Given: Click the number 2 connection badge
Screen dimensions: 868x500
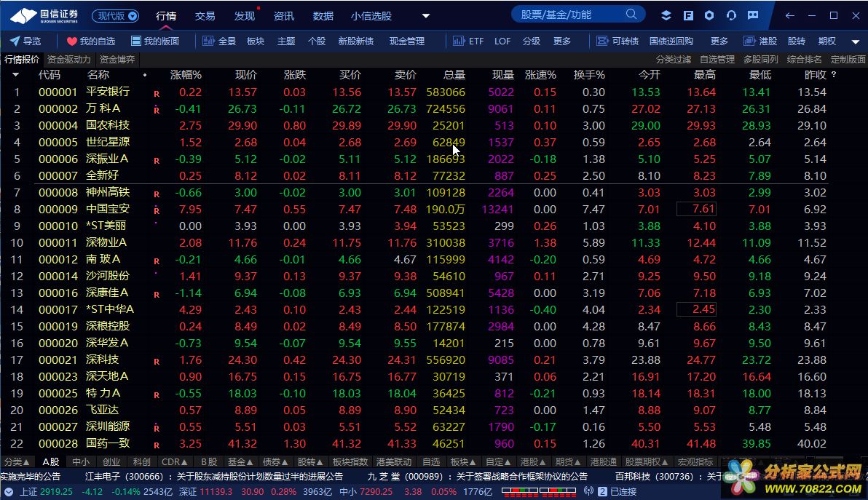Looking at the screenshot, I should pos(602,491).
